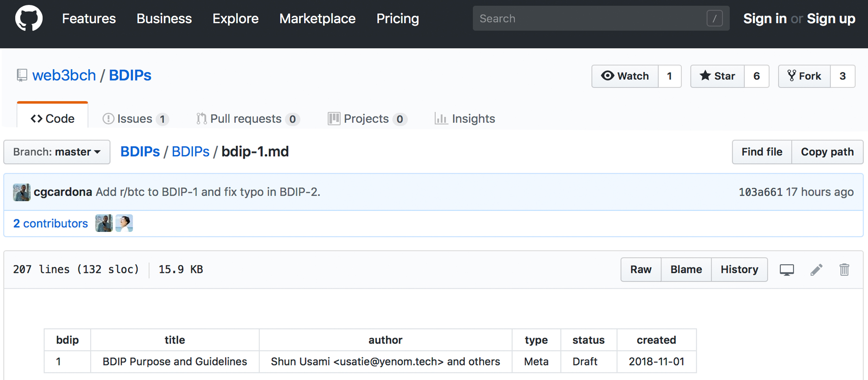Star the BDIPs repository

coord(717,76)
